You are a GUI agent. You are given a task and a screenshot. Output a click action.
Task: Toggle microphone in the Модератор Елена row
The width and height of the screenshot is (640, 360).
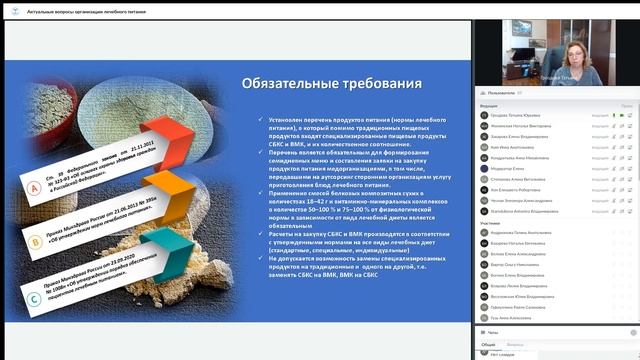pos(614,169)
